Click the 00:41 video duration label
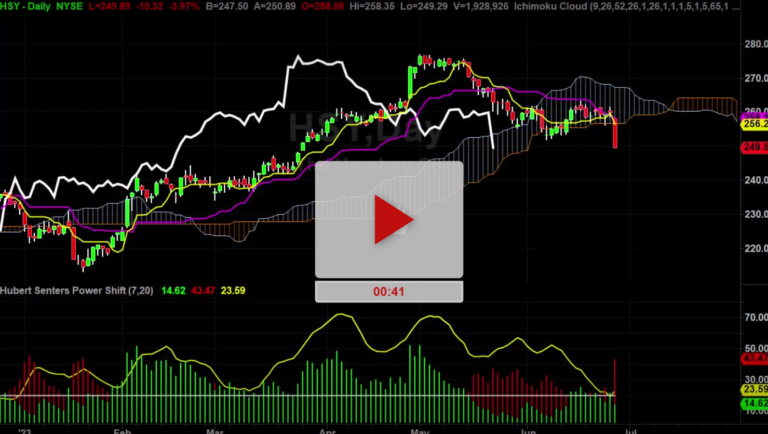 click(x=390, y=291)
